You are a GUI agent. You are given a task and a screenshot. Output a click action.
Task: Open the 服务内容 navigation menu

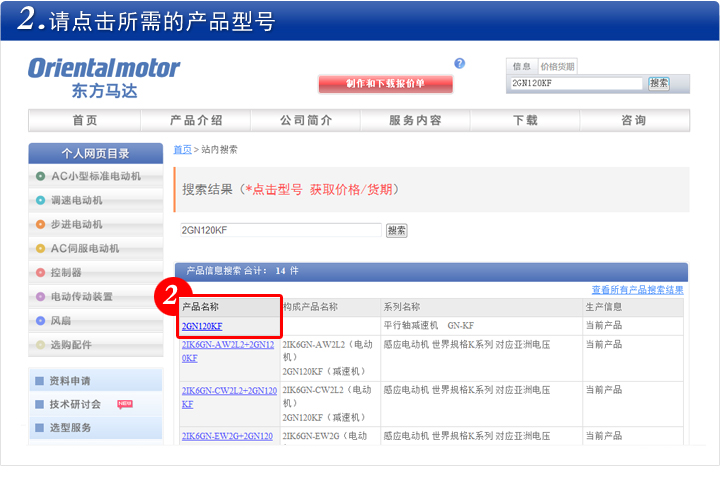[415, 120]
